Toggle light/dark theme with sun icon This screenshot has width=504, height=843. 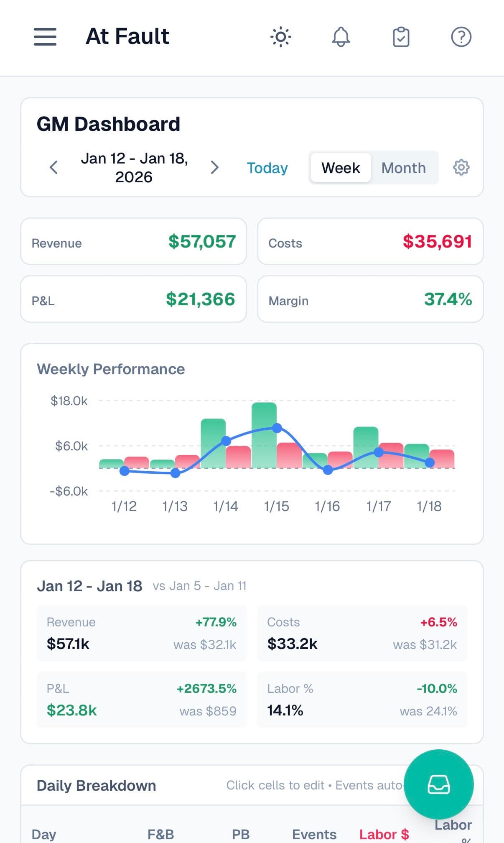(281, 37)
